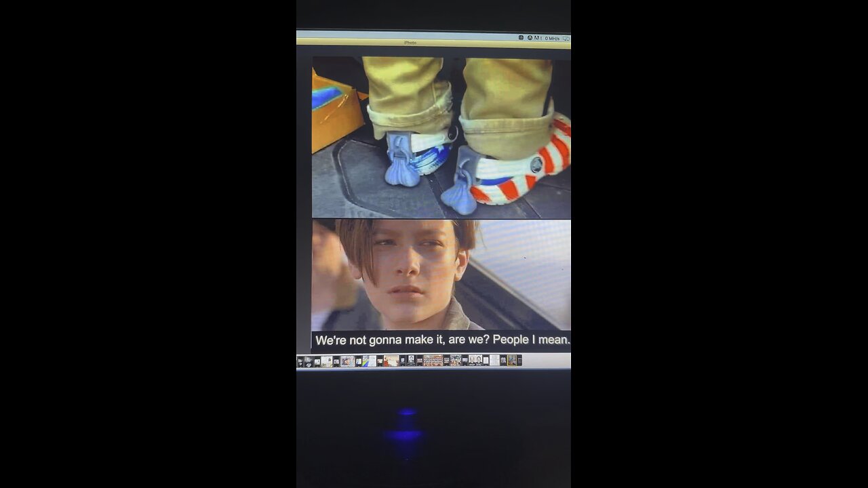Select the wide brown grid thumbnail

[x=433, y=361]
